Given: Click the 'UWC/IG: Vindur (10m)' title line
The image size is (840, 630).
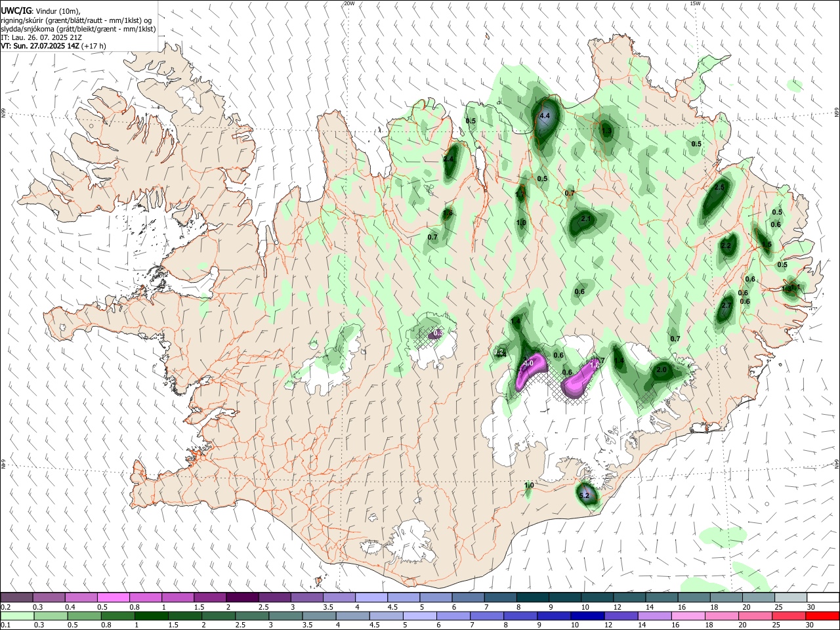Looking at the screenshot, I should [41, 11].
